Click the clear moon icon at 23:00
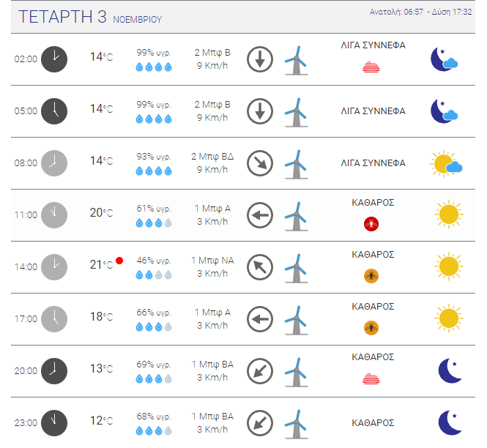487x448 pixels. 450,422
